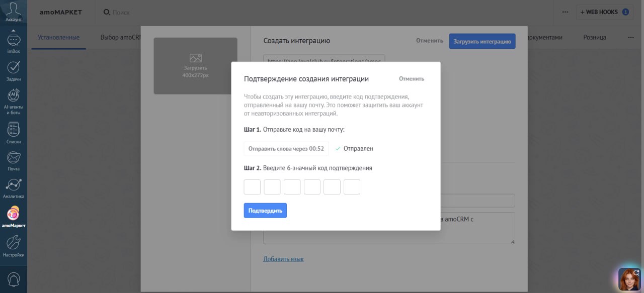644x293 pixels.
Task: Click the integration URL input field
Action: tap(324, 58)
